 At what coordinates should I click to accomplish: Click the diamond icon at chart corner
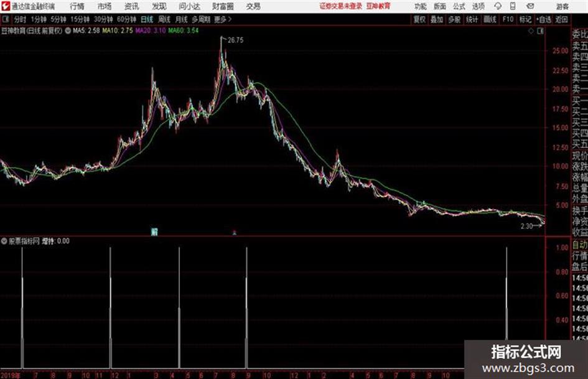tap(531, 31)
